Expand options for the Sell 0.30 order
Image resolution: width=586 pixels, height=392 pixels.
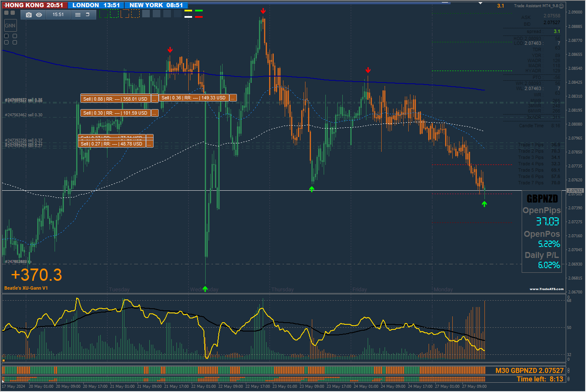click(x=154, y=113)
